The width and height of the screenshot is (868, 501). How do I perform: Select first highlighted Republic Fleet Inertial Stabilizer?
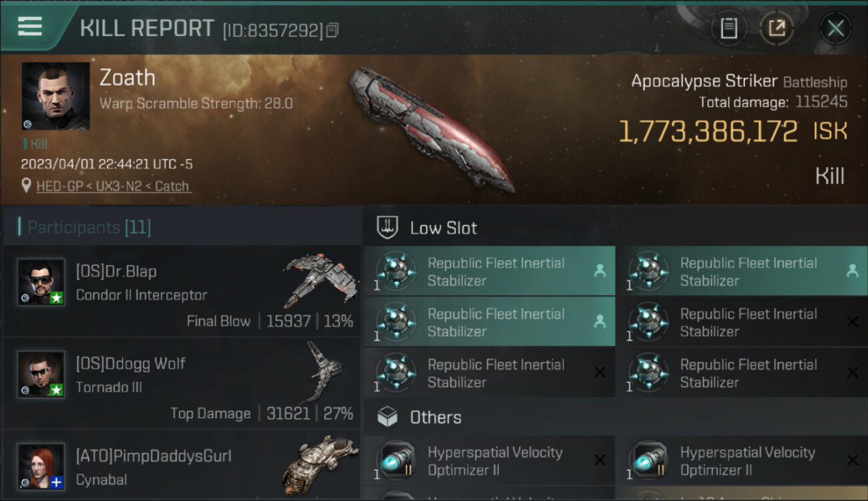(489, 271)
